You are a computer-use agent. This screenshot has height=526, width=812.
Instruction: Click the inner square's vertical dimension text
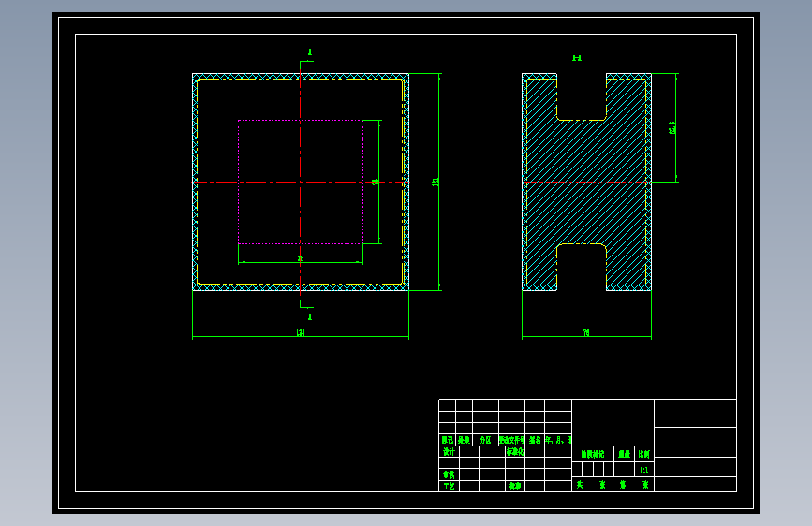point(375,183)
